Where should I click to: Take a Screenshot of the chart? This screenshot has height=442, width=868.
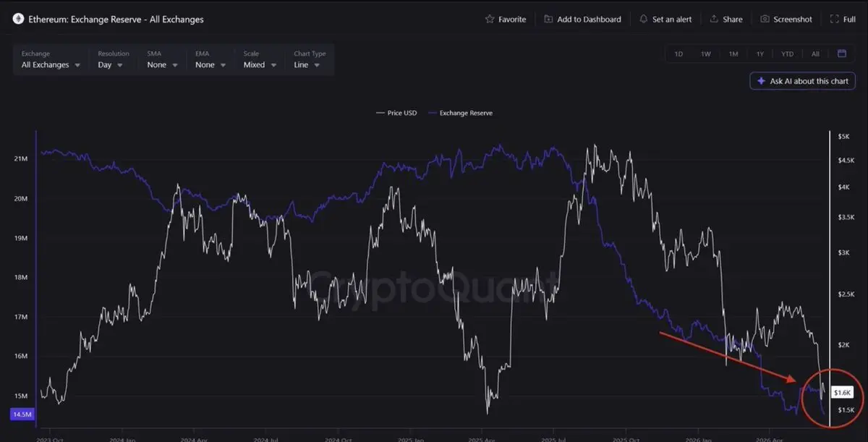click(x=786, y=19)
